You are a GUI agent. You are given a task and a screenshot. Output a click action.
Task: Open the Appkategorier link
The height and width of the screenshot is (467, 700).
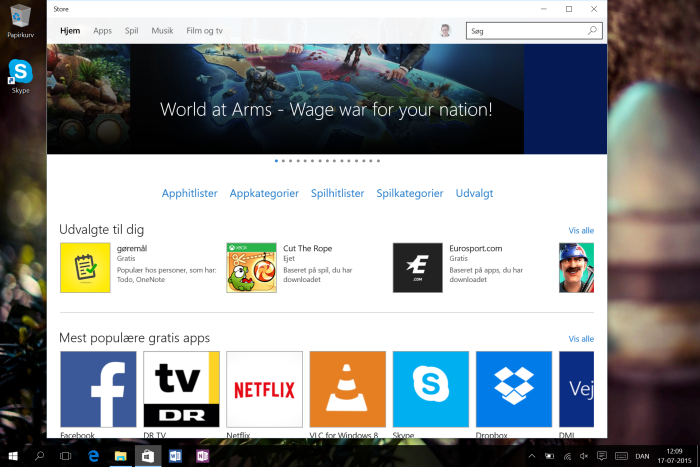[264, 193]
